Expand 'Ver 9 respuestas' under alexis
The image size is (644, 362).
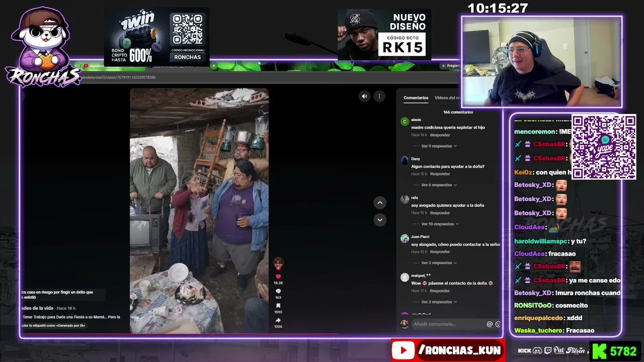point(439,146)
